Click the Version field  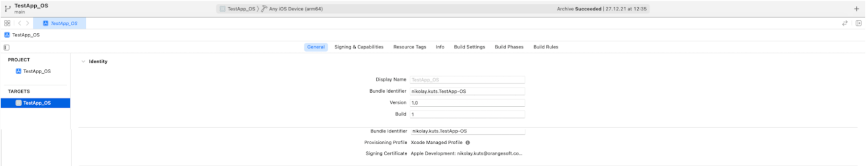pyautogui.click(x=467, y=103)
